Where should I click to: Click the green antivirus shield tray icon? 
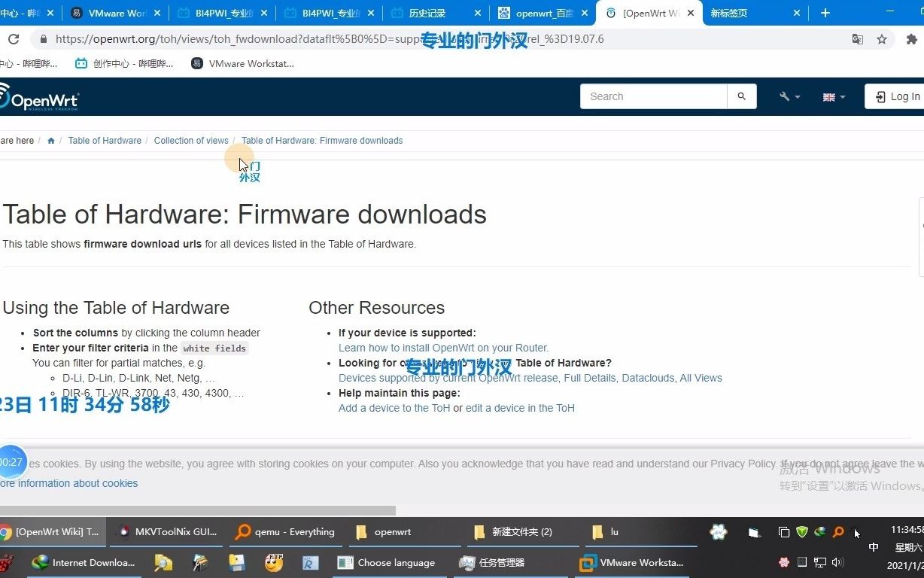[x=802, y=532]
